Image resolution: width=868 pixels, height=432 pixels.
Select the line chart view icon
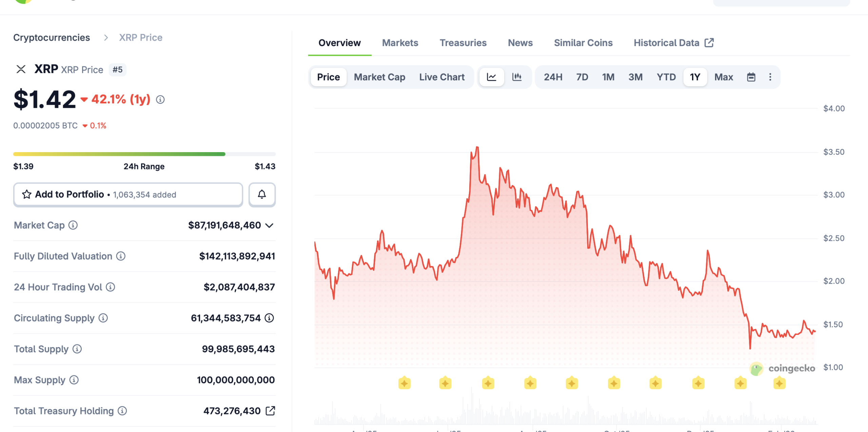pos(491,77)
